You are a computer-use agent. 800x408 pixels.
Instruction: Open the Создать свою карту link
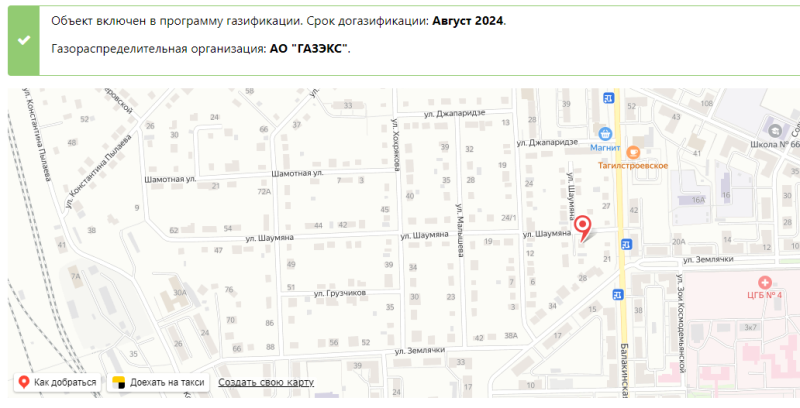[266, 382]
